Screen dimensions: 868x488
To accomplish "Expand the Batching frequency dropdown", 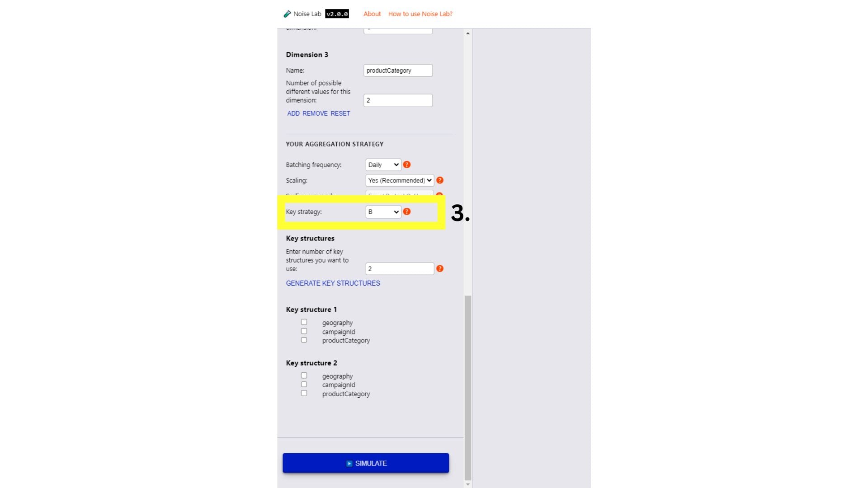I will 382,164.
